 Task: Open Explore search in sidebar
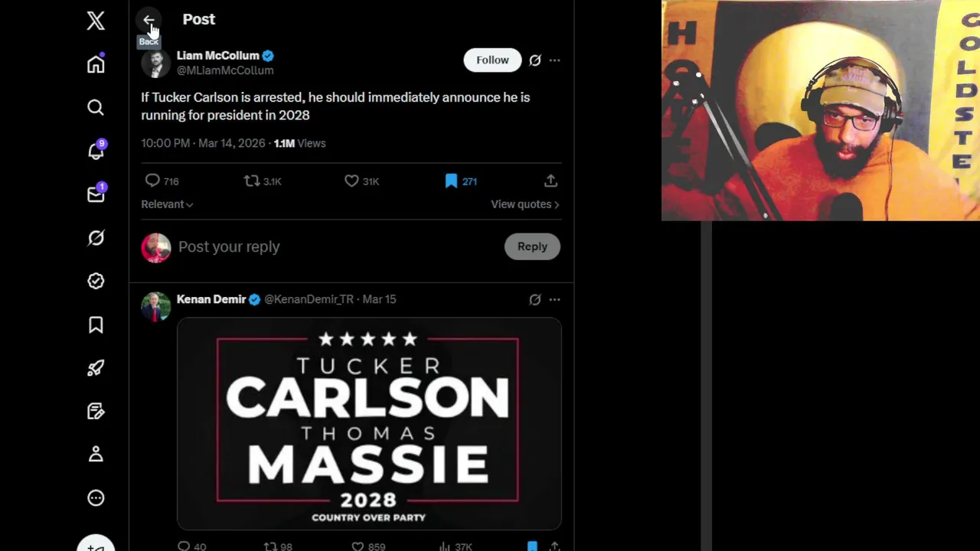96,108
